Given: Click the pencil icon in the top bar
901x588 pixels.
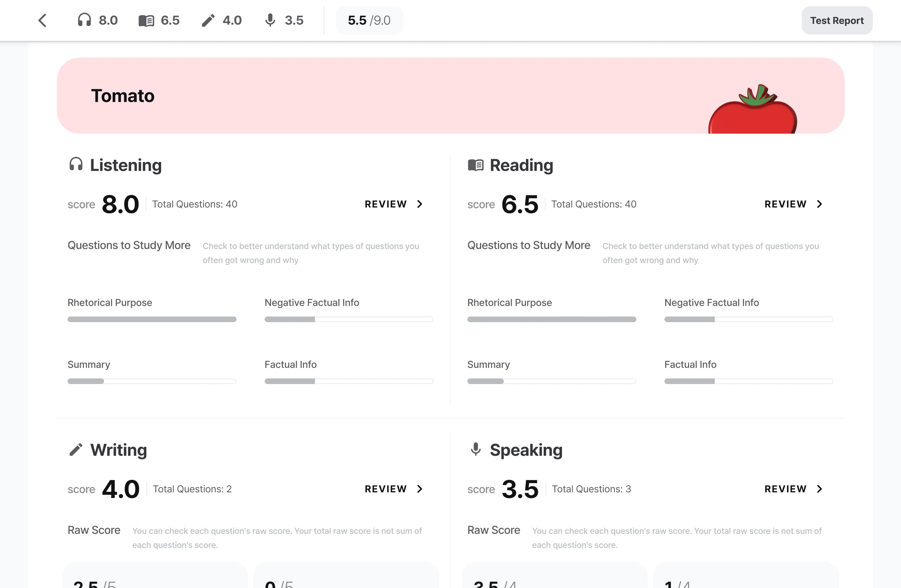Looking at the screenshot, I should (x=208, y=20).
